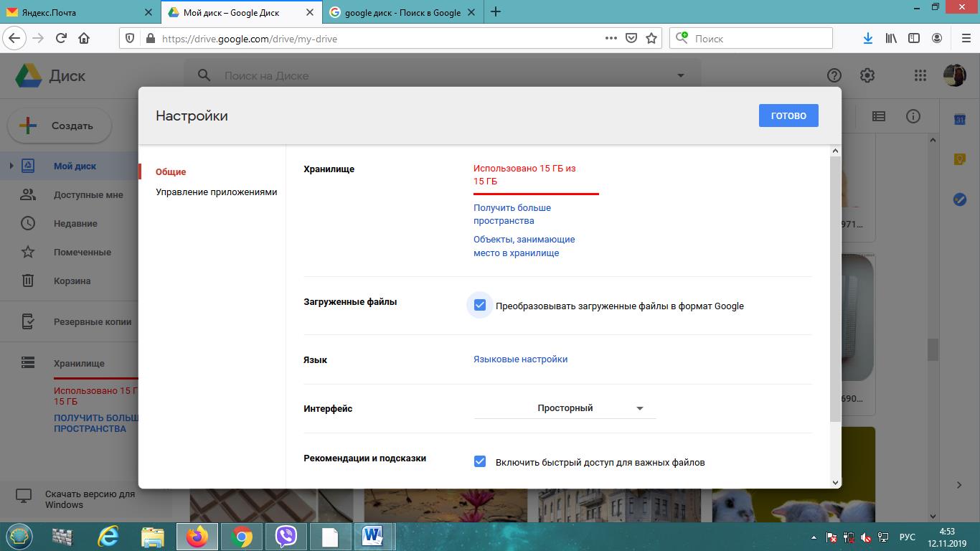Open the Tasks side panel icon
Screen dimensions: 980x551
(x=960, y=199)
